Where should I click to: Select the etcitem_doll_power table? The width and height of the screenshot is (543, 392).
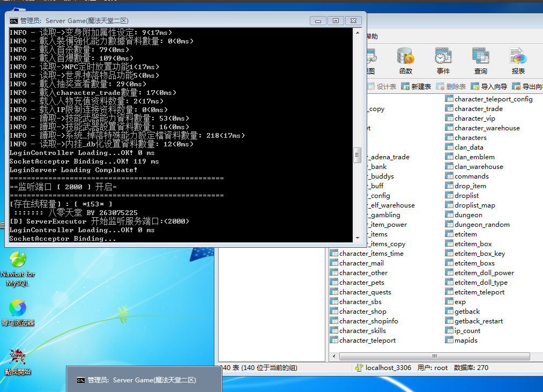click(x=480, y=273)
